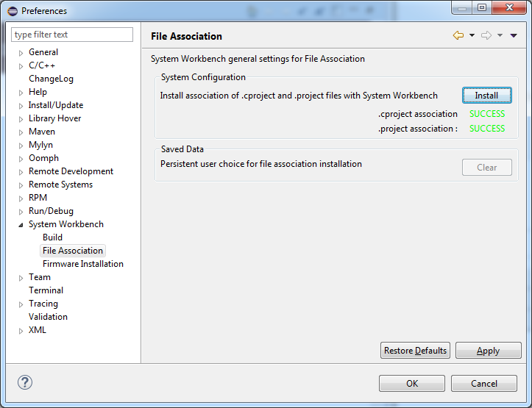Click the .project association SUCCESS status
This screenshot has width=532, height=408.
[487, 129]
